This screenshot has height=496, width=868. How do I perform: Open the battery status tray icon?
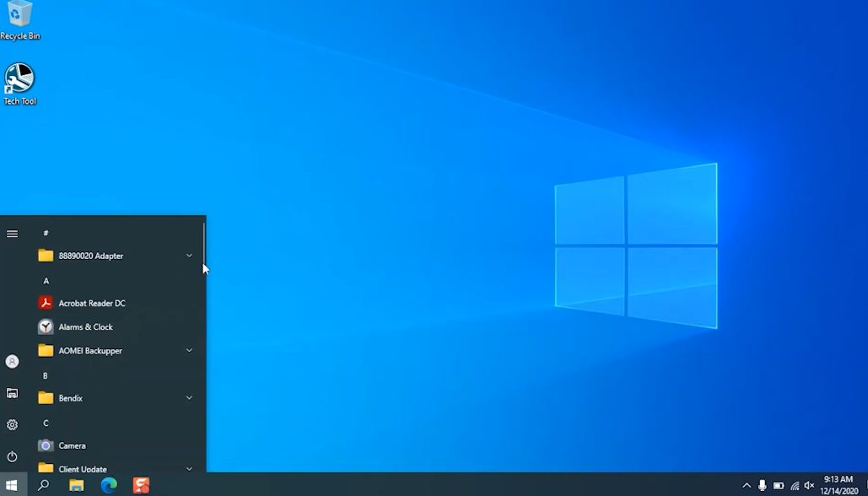coord(779,486)
